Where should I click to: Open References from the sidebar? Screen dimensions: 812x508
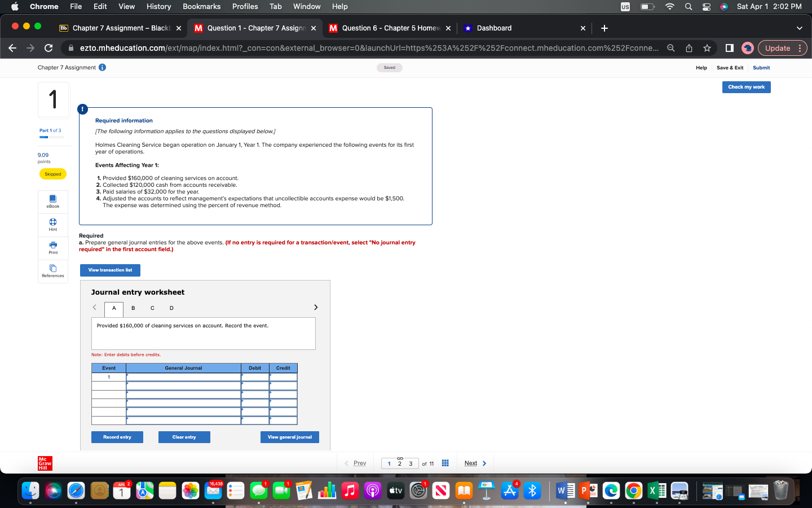click(52, 271)
